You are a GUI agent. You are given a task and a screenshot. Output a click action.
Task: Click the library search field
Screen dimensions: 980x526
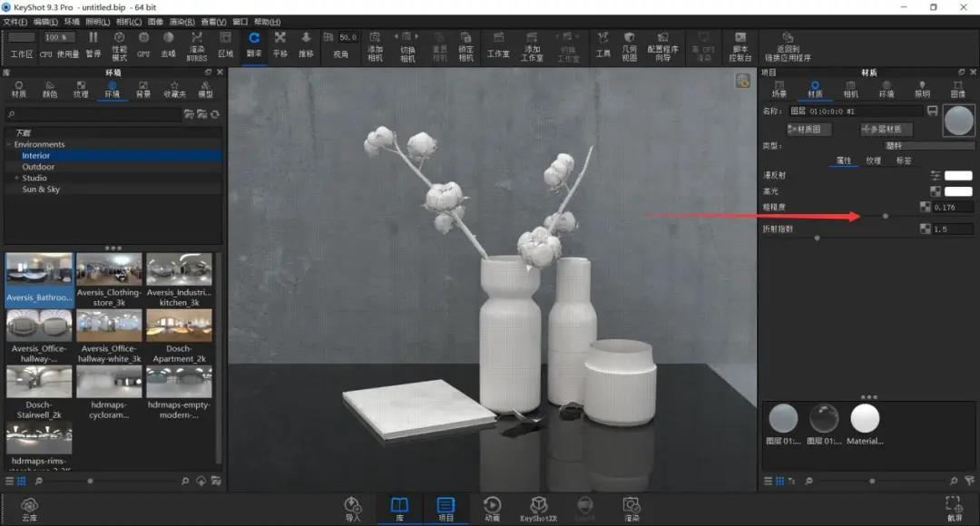click(x=93, y=114)
